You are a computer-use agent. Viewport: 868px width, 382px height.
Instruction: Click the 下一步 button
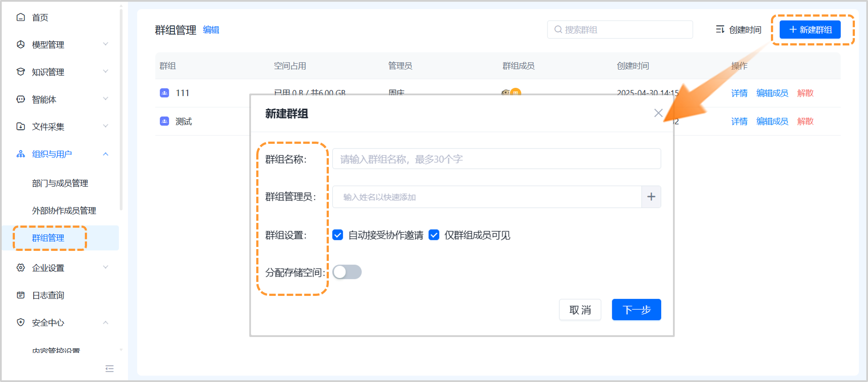636,310
